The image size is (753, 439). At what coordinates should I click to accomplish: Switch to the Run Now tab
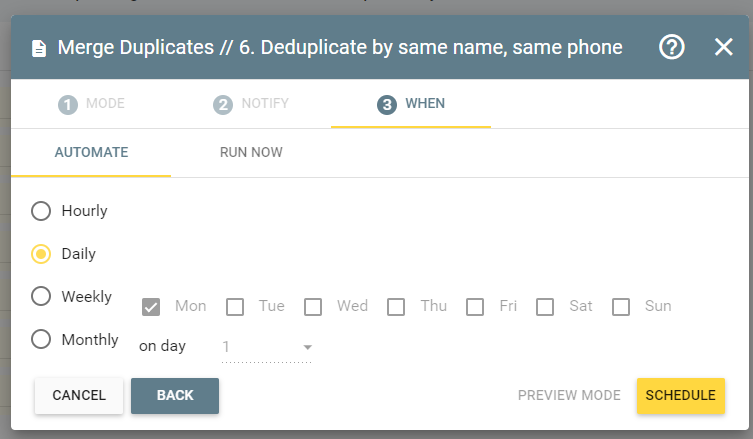click(251, 152)
